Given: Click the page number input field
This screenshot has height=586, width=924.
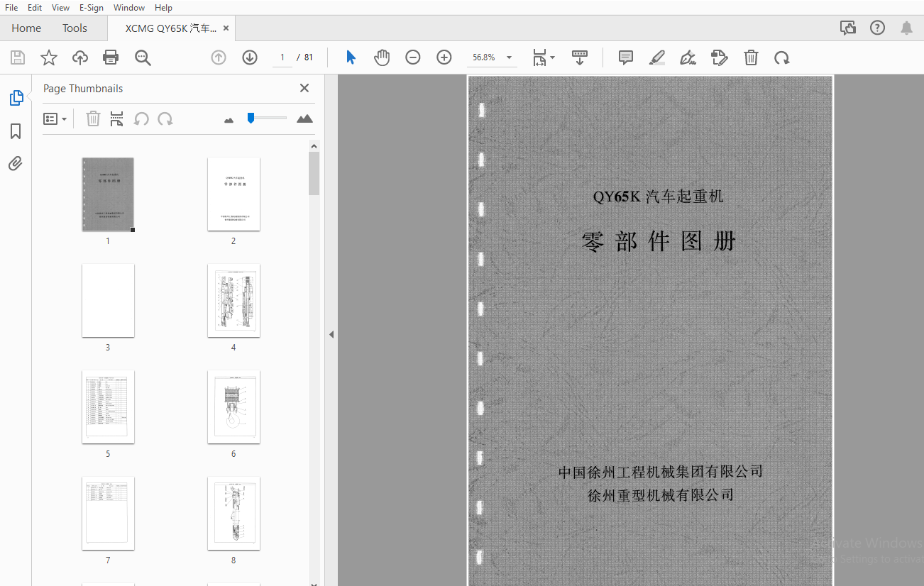Looking at the screenshot, I should (282, 57).
